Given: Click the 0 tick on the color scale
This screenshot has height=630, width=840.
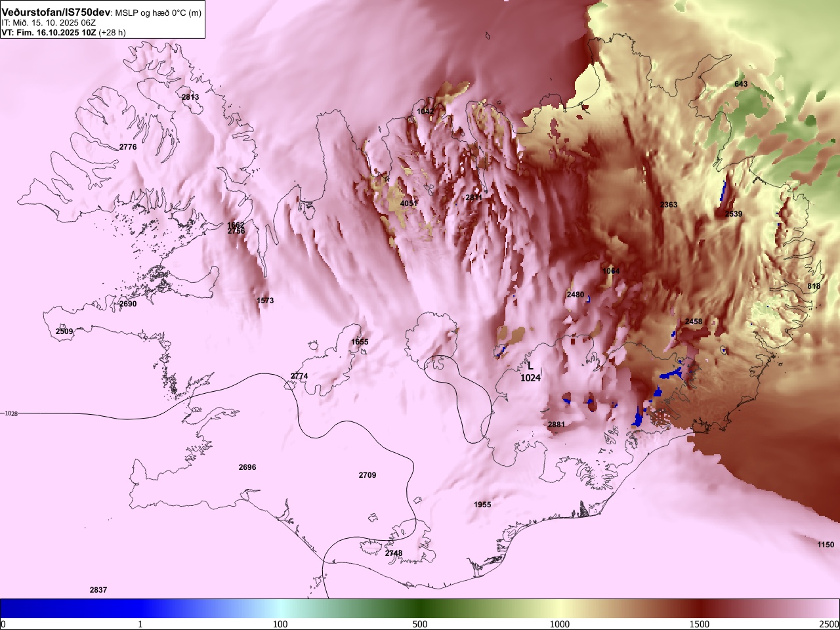Looking at the screenshot, I should pyautogui.click(x=3, y=624).
